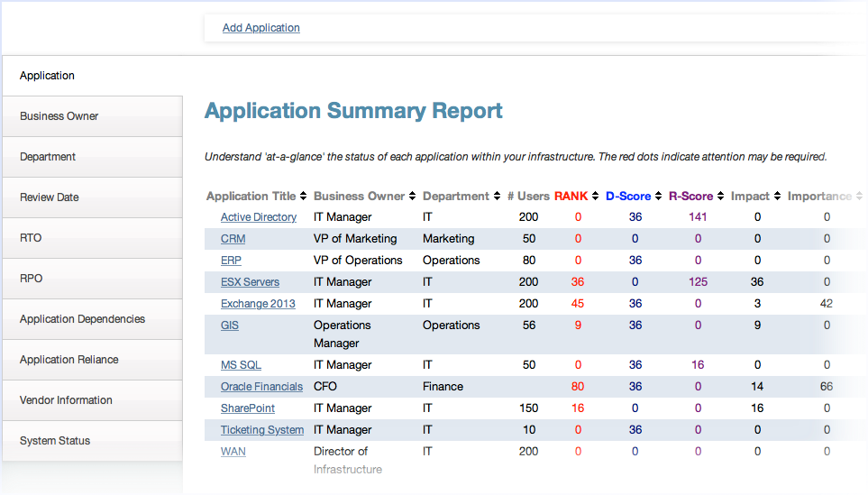Image resolution: width=868 pixels, height=495 pixels.
Task: Open the WAN application link
Action: click(x=233, y=451)
